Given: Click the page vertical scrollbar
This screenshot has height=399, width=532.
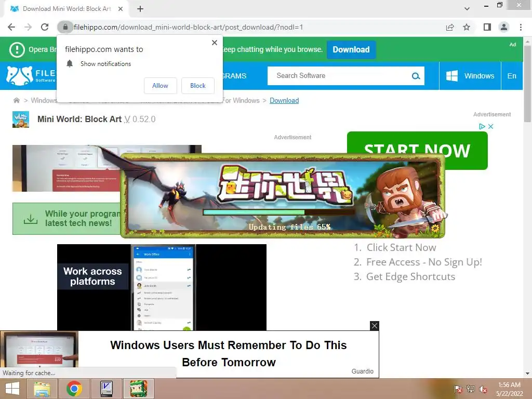Looking at the screenshot, I should click(x=527, y=84).
